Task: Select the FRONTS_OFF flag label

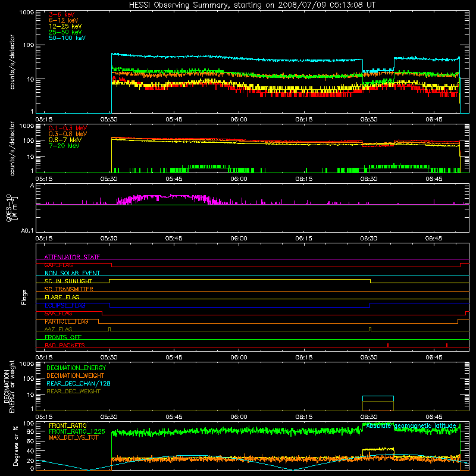Action: pos(63,337)
